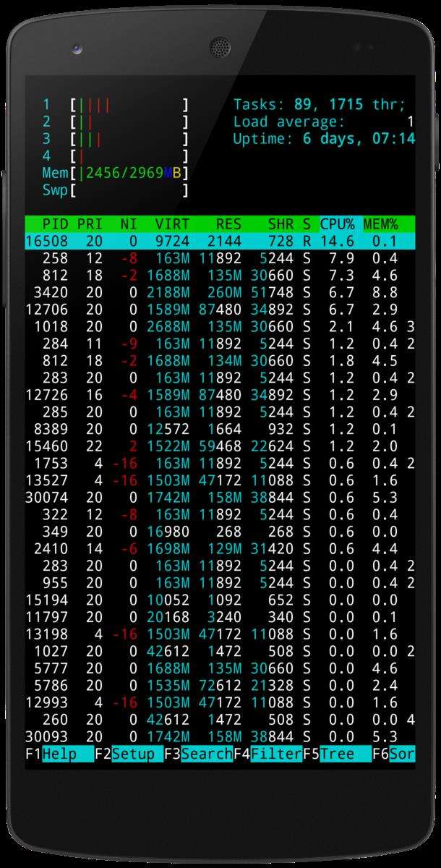Image resolution: width=441 pixels, height=868 pixels.
Task: Click the CPU 3 usage meter
Action: pyautogui.click(x=116, y=139)
